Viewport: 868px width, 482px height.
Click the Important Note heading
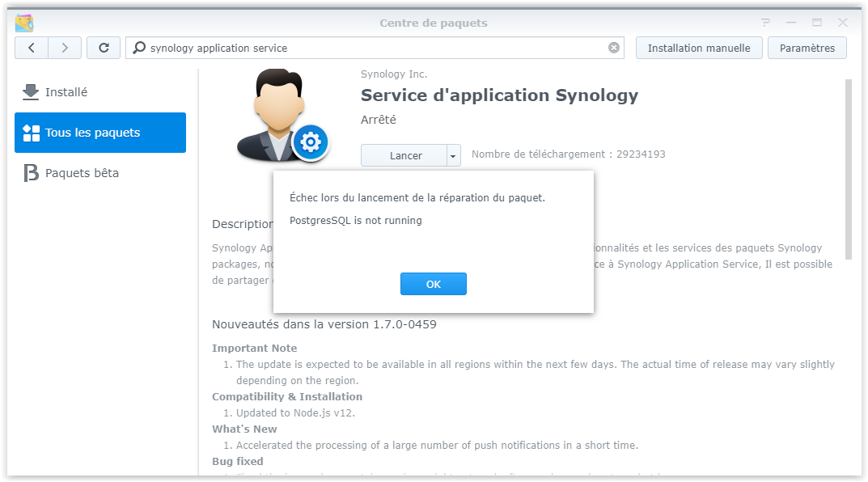(255, 348)
